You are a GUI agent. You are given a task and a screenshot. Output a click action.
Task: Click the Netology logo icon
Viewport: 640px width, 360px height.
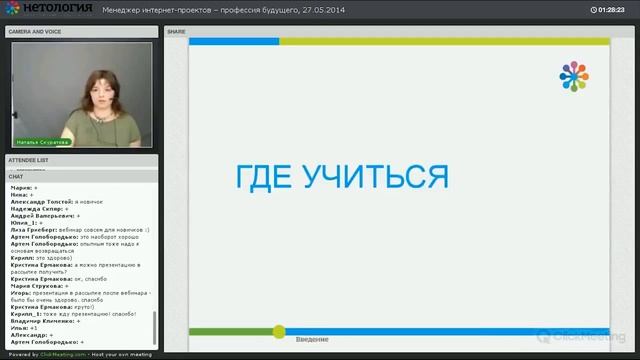[12, 8]
